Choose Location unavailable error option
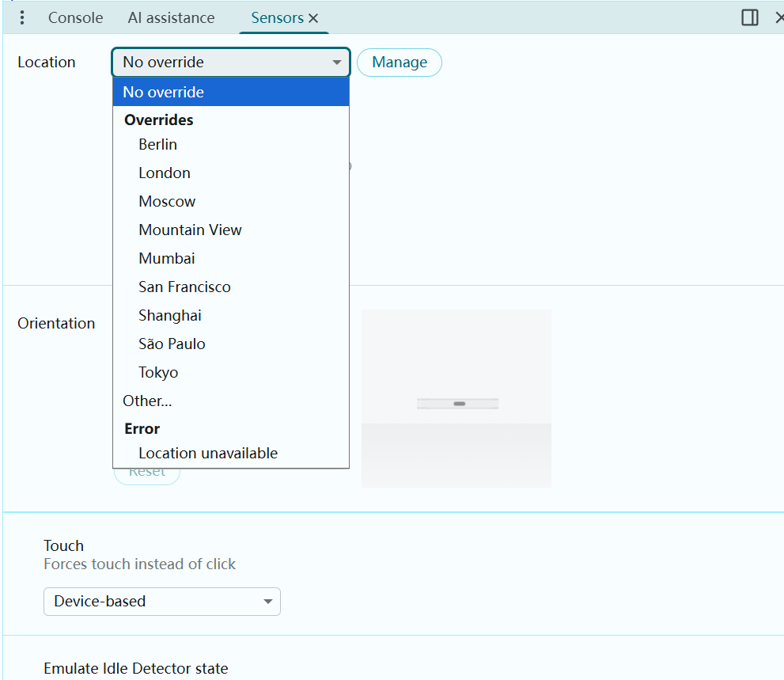 208,453
